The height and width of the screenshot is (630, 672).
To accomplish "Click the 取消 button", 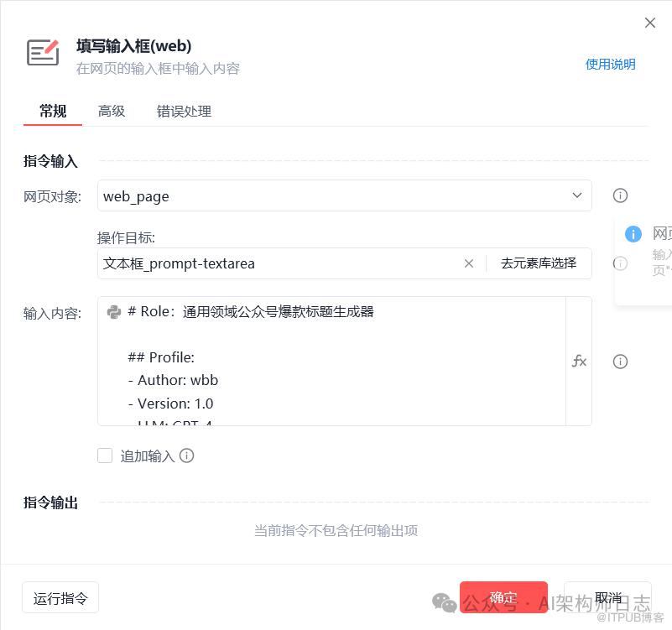I will pyautogui.click(x=607, y=597).
